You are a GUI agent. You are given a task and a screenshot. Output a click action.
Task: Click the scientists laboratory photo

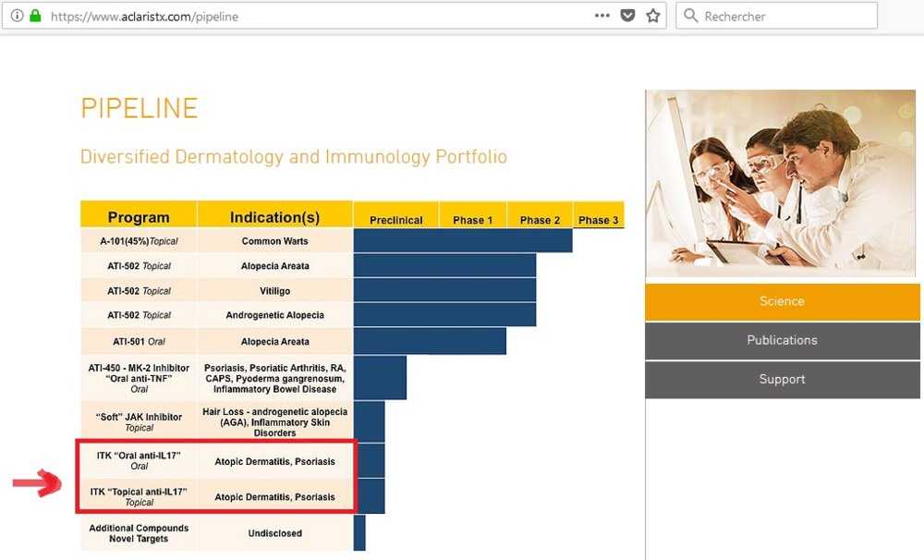pyautogui.click(x=781, y=182)
